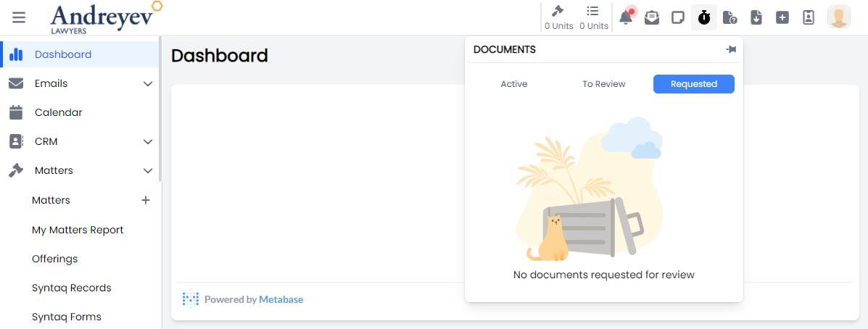Expand the Emails menu chevron
Viewport: 868px width, 329px height.
[148, 84]
